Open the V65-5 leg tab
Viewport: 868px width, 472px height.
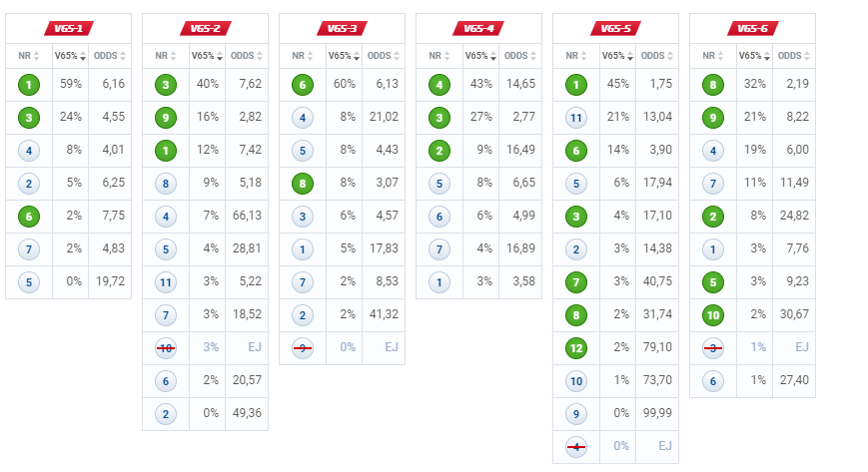click(615, 28)
